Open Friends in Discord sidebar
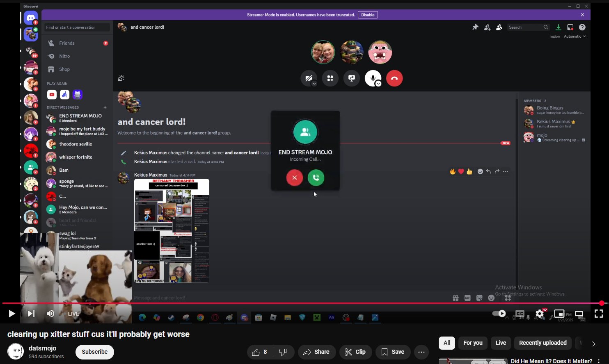The width and height of the screenshot is (609, 364). click(x=77, y=43)
